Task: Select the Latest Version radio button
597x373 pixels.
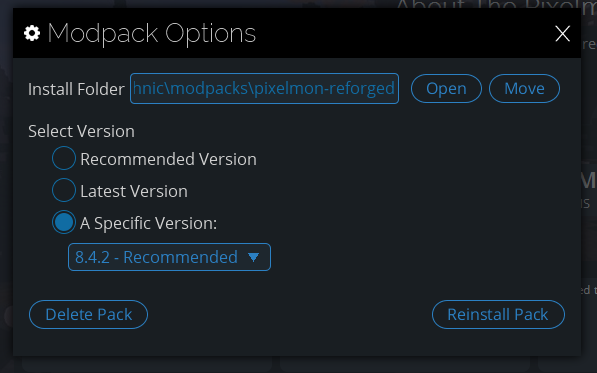Action: pos(64,190)
